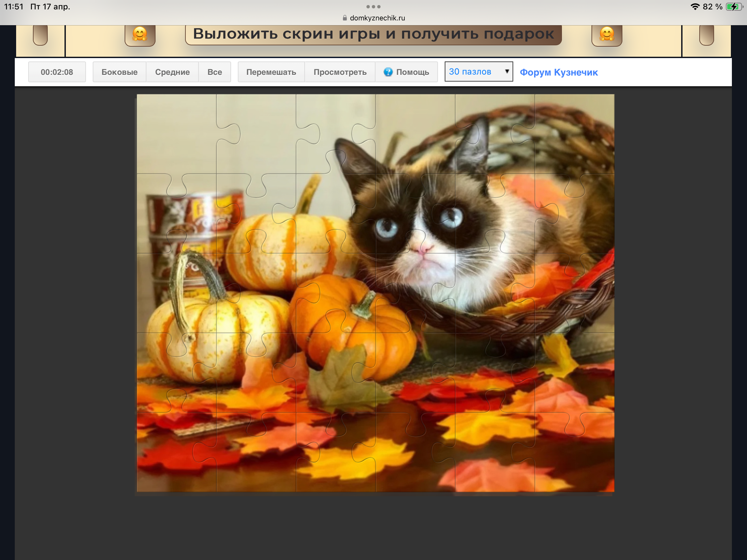The image size is (747, 560).
Task: Show Все puzzle pieces
Action: click(x=214, y=72)
